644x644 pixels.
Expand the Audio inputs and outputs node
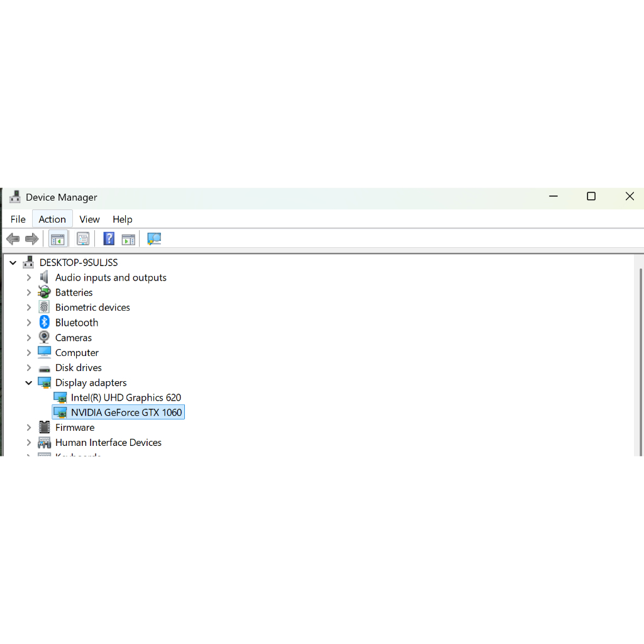(29, 277)
